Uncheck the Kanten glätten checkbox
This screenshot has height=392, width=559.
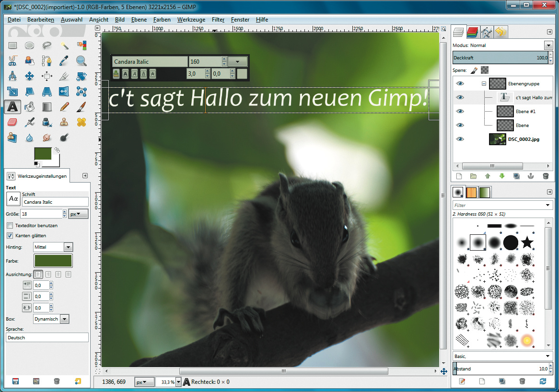tap(10, 236)
